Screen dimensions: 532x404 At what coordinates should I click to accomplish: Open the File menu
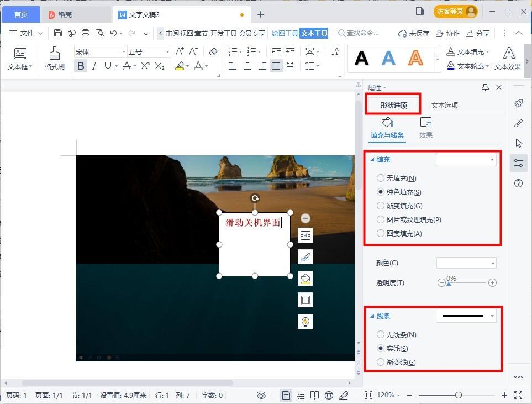(x=27, y=33)
